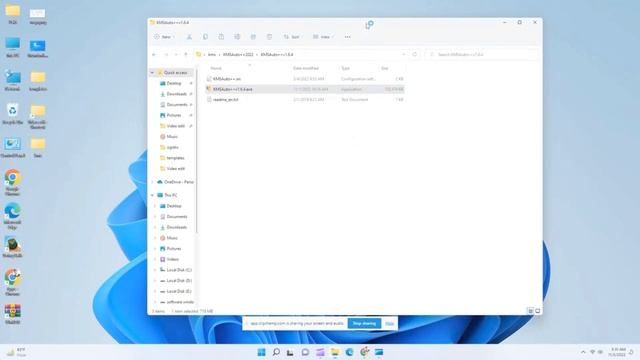Viewport: 640px width, 360px height.
Task: Open the See more three-dot menu
Action: pos(347,37)
